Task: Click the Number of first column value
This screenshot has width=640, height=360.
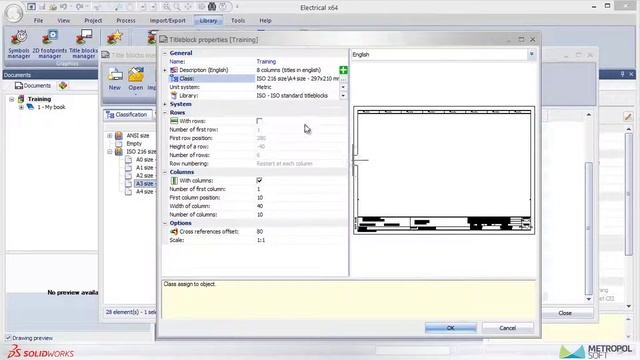Action: [259, 189]
